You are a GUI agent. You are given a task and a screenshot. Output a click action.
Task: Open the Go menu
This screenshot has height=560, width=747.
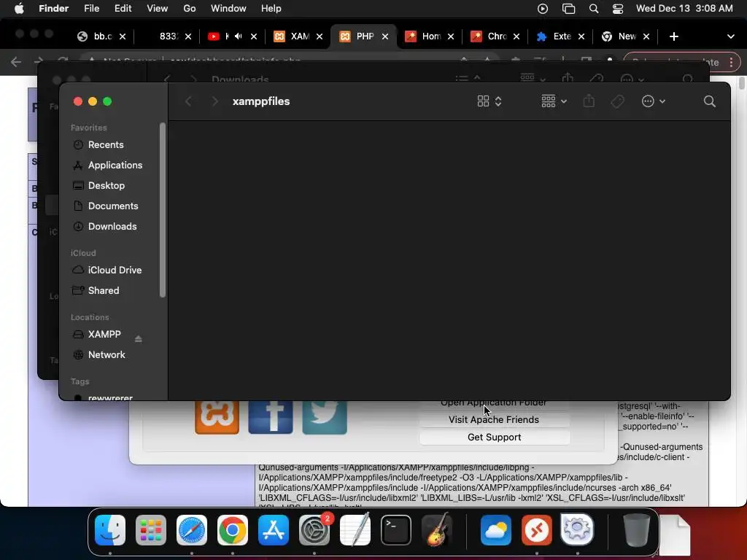click(190, 9)
